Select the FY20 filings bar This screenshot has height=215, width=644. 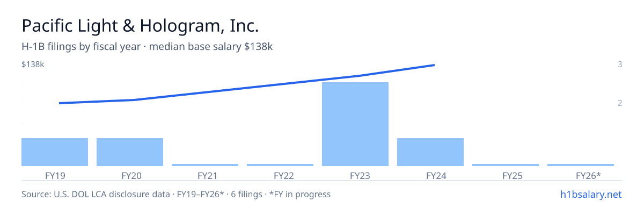pos(130,152)
